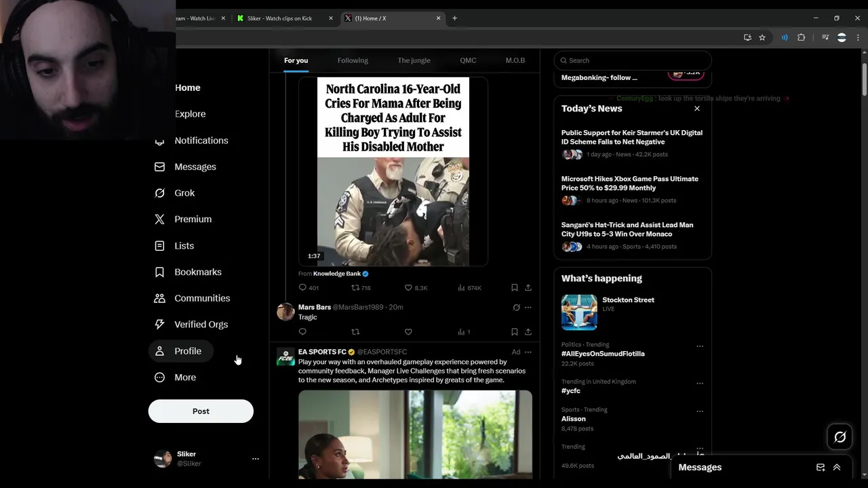Open the browser extensions puzzle icon
868x488 pixels.
[801, 37]
